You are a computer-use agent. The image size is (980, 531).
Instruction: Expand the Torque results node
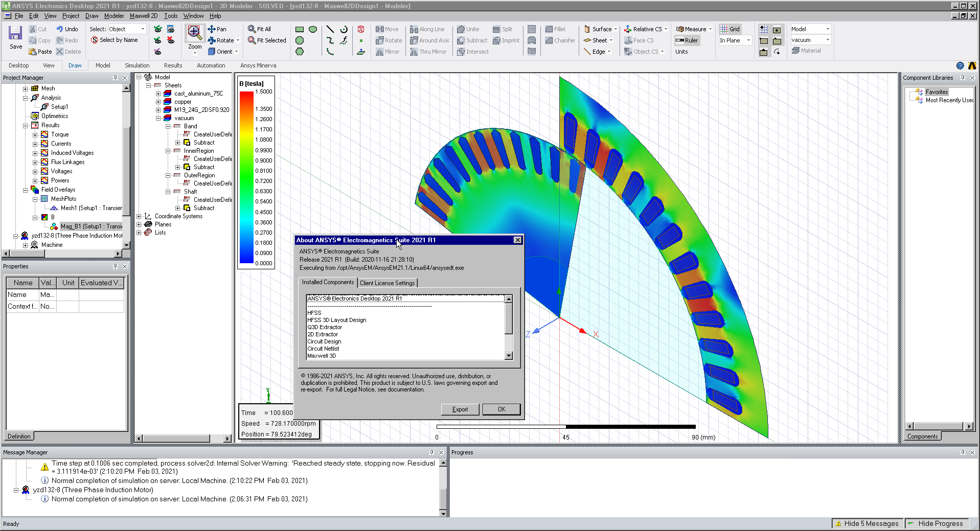click(35, 135)
